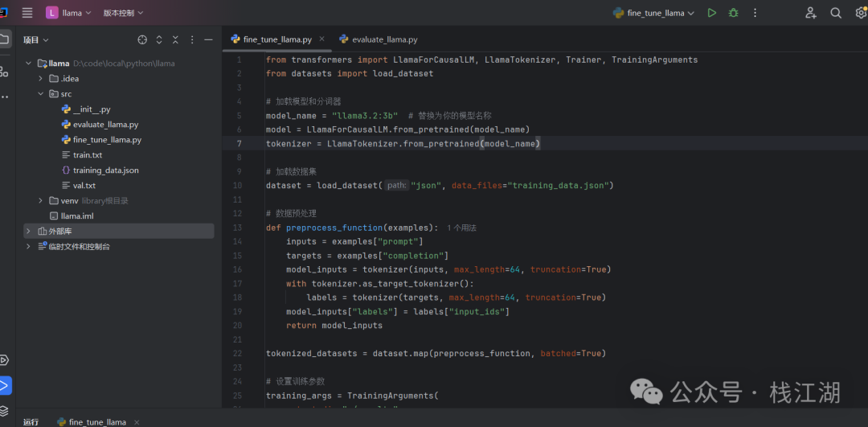Expand the 外部库 node
Image resolution: width=868 pixels, height=427 pixels.
pos(28,231)
